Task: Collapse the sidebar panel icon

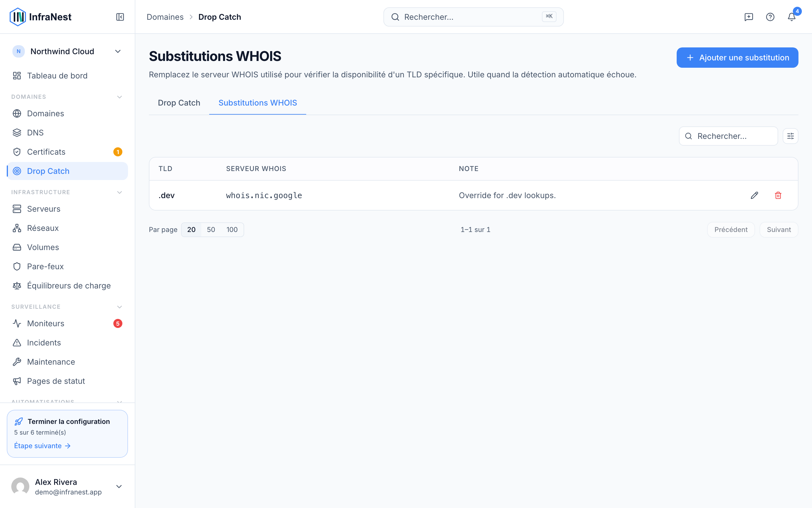Action: coord(120,17)
